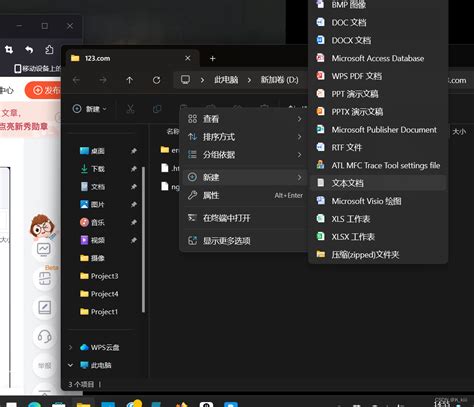
Task: Click the back navigation arrow
Action: [76, 80]
